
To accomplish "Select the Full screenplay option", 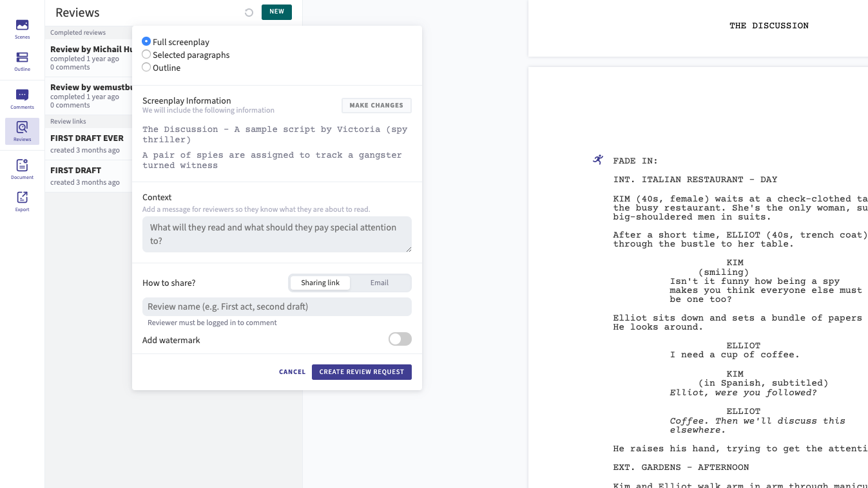I will 146,41.
